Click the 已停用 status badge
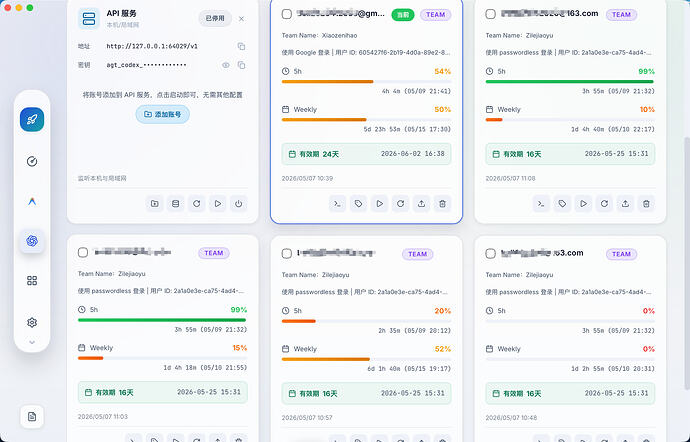Screen dimensions: 690x442 [x=215, y=18]
